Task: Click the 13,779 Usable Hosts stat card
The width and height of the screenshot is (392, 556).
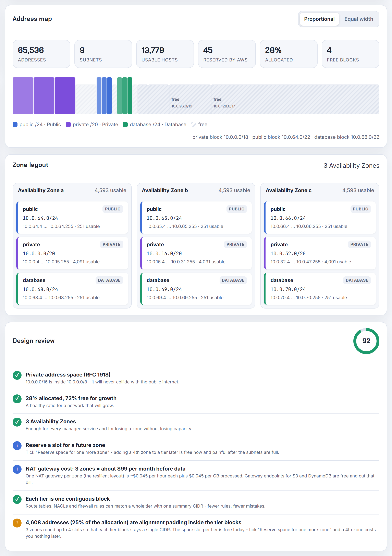Action: pyautogui.click(x=165, y=54)
